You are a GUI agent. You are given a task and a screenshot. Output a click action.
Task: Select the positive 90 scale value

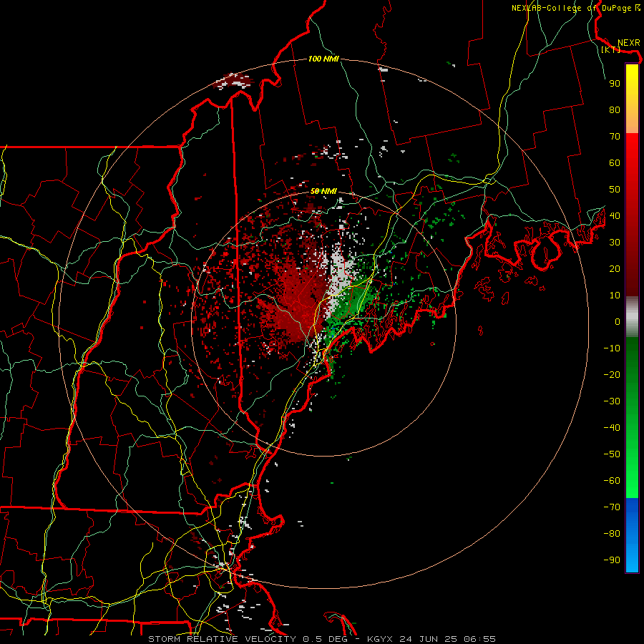(x=615, y=84)
